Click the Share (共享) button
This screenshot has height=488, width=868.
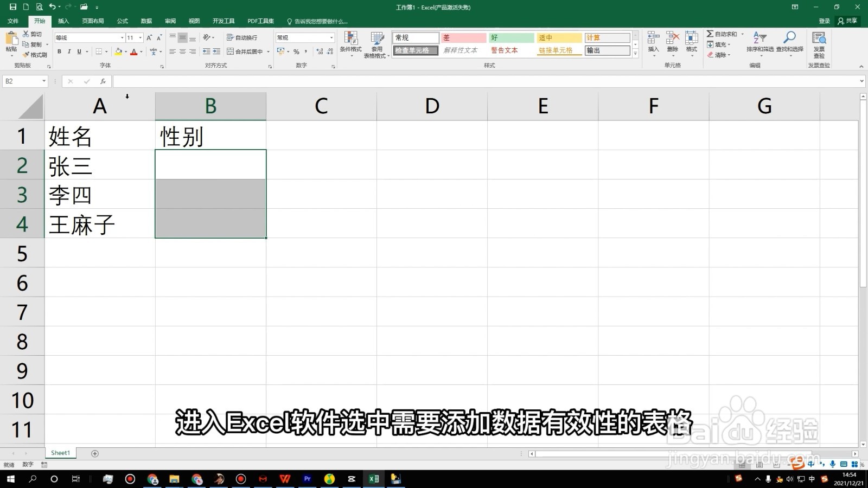(848, 21)
